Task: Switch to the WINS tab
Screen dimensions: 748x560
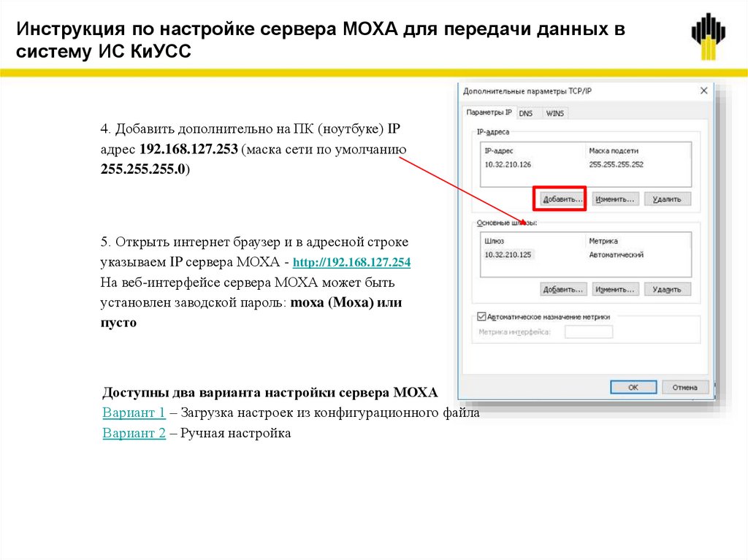Action: [x=554, y=113]
